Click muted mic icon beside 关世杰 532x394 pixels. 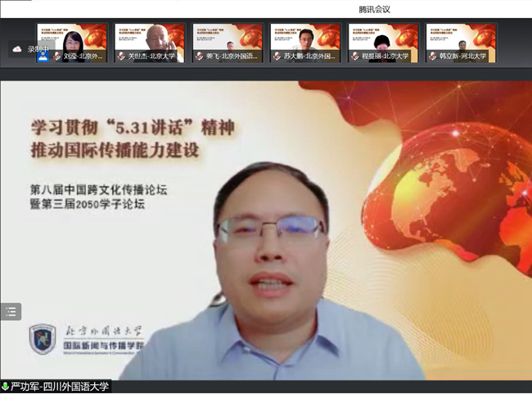(121, 56)
